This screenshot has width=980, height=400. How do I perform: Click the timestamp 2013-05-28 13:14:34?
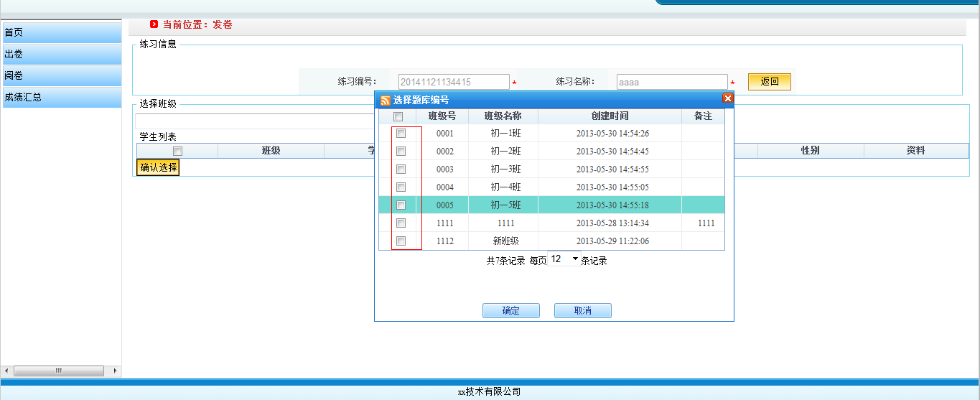pos(612,223)
